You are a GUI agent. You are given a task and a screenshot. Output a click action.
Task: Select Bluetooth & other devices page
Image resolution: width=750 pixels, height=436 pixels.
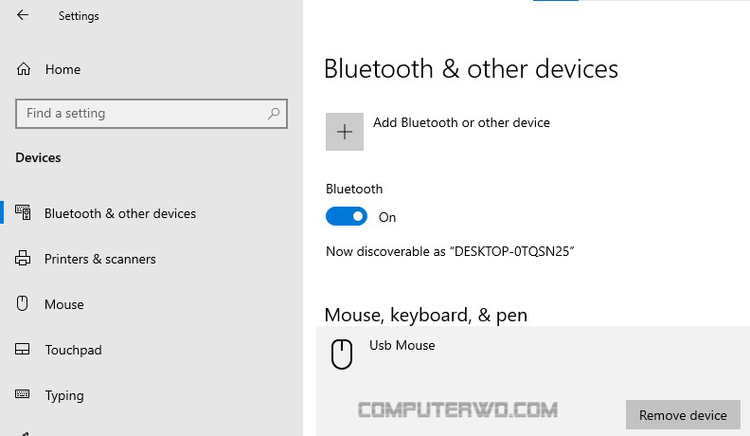[x=120, y=213]
